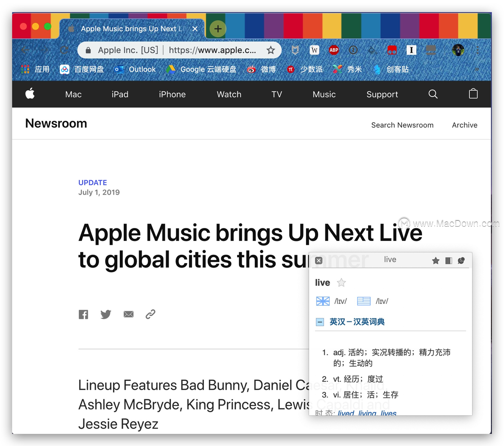The width and height of the screenshot is (504, 446).
Task: Go back to the previous page
Action: [x=25, y=50]
